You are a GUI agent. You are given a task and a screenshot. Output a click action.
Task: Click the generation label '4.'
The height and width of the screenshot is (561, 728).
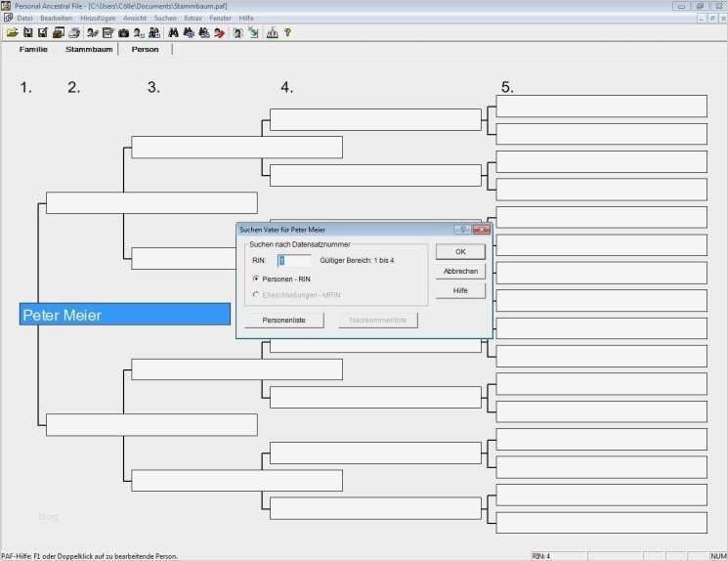(x=286, y=87)
